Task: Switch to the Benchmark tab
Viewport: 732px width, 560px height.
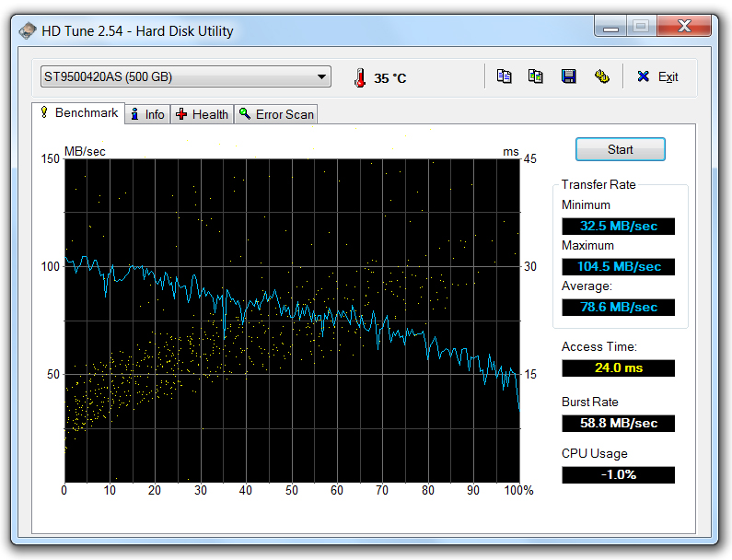Action: tap(78, 113)
